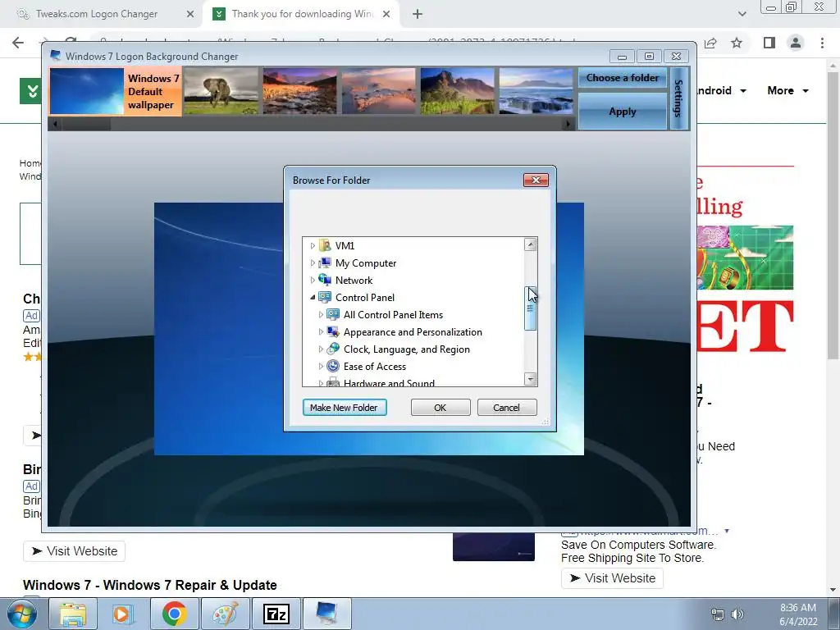
Task: Open 7-Zip taskbar icon
Action: [276, 614]
